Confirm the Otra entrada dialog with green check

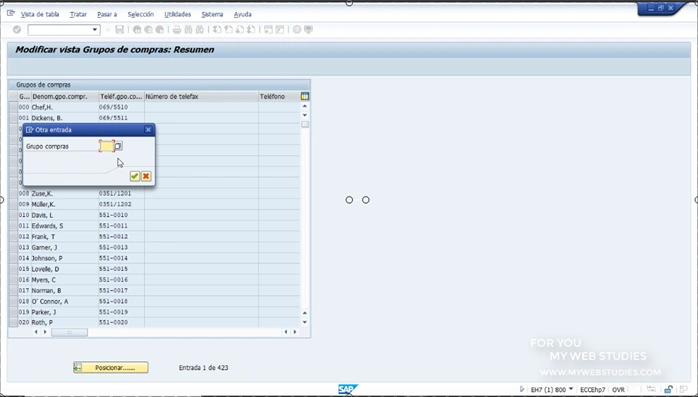tap(134, 176)
